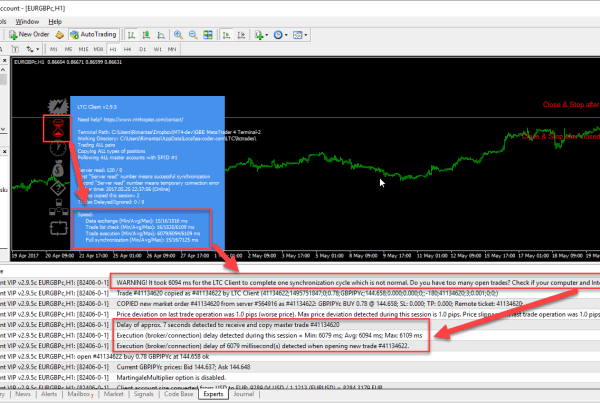Click the clock question mark icon
The image size is (600, 403).
[x=58, y=148]
